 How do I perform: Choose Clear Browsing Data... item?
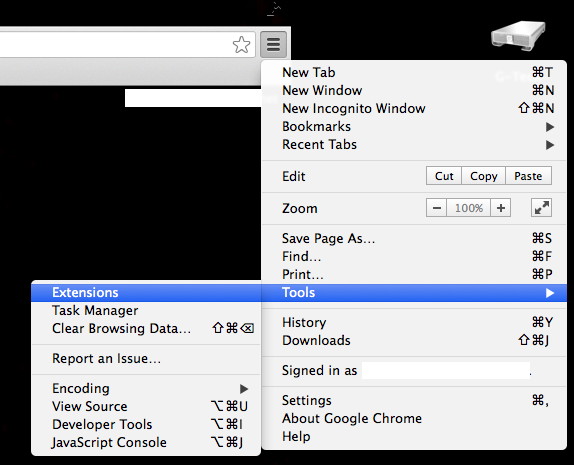click(146, 328)
